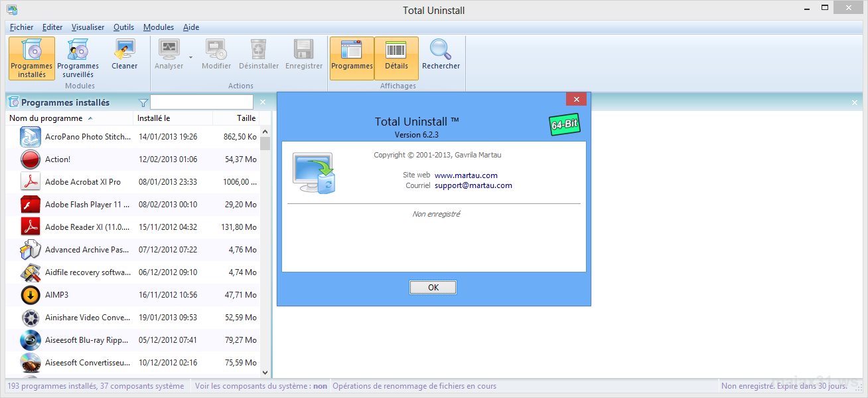Close the About dialog with red X

576,100
